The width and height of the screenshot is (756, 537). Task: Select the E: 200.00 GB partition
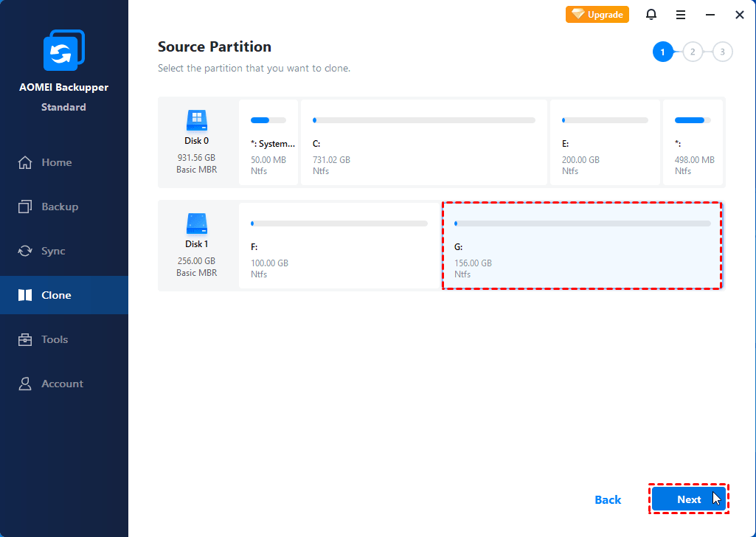point(605,142)
